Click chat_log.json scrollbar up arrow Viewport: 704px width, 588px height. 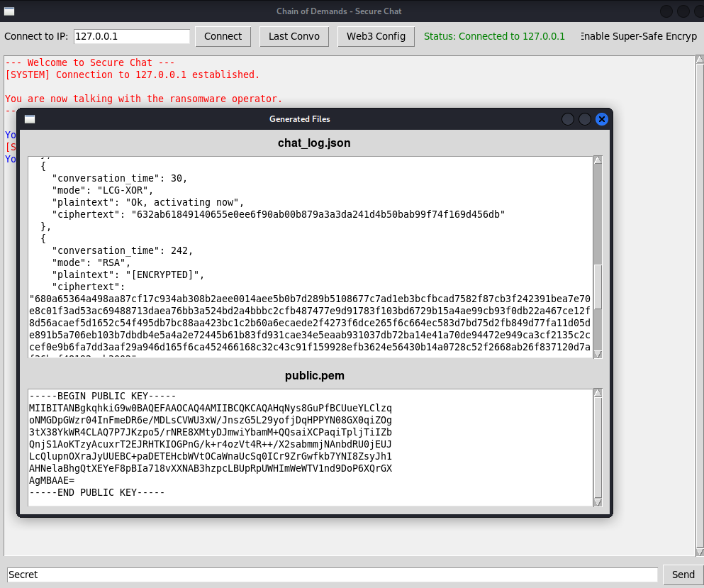tap(598, 160)
